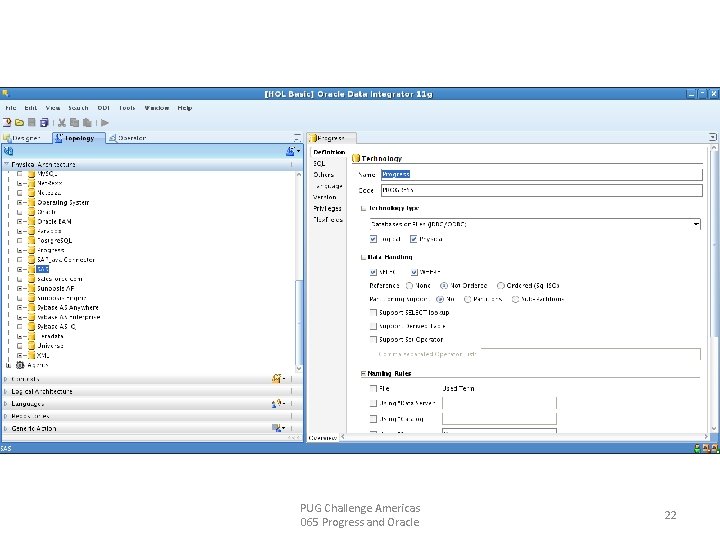
Task: Click the Generic Action accordion's icon
Action: (277, 428)
